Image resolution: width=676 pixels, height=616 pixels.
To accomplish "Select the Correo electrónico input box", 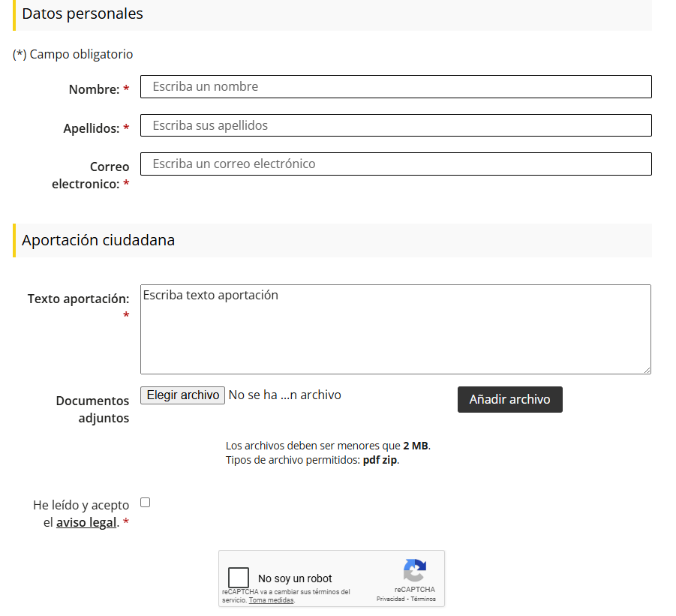I will (x=395, y=164).
